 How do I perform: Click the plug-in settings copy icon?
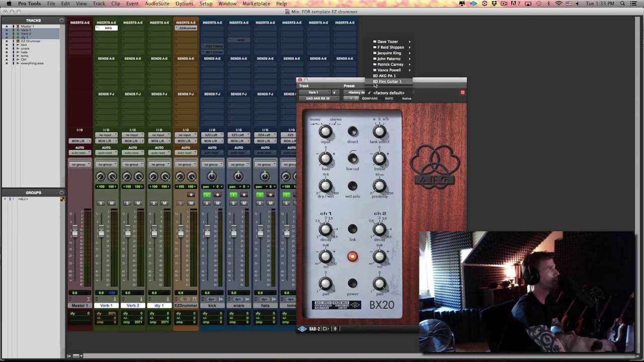(356, 99)
